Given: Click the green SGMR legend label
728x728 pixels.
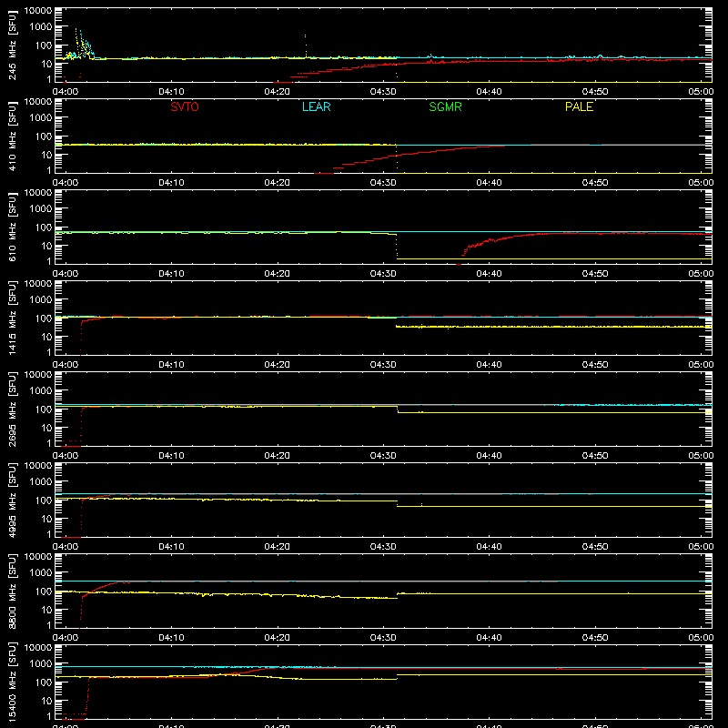Looking at the screenshot, I should click(445, 106).
